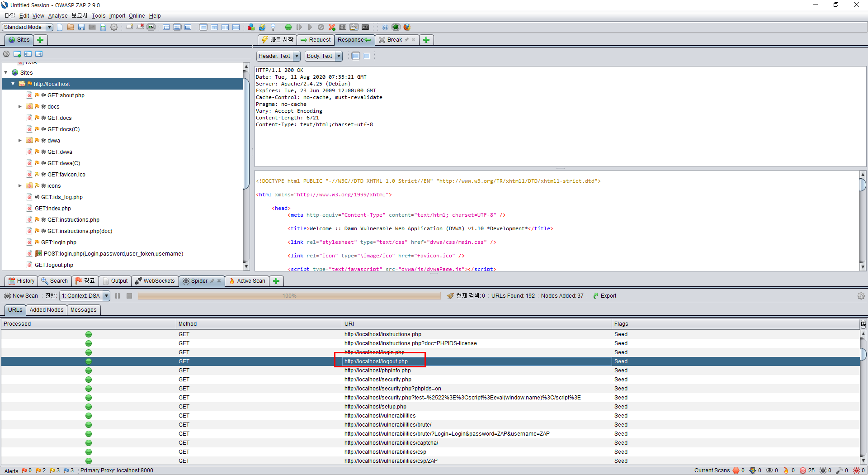
Task: Click the New Context icon in Sites panel
Action: (17, 54)
